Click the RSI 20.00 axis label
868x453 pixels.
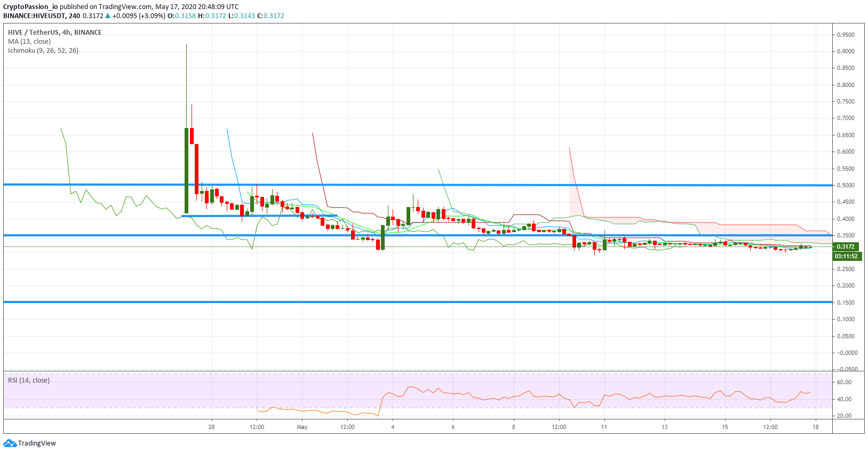[x=844, y=416]
